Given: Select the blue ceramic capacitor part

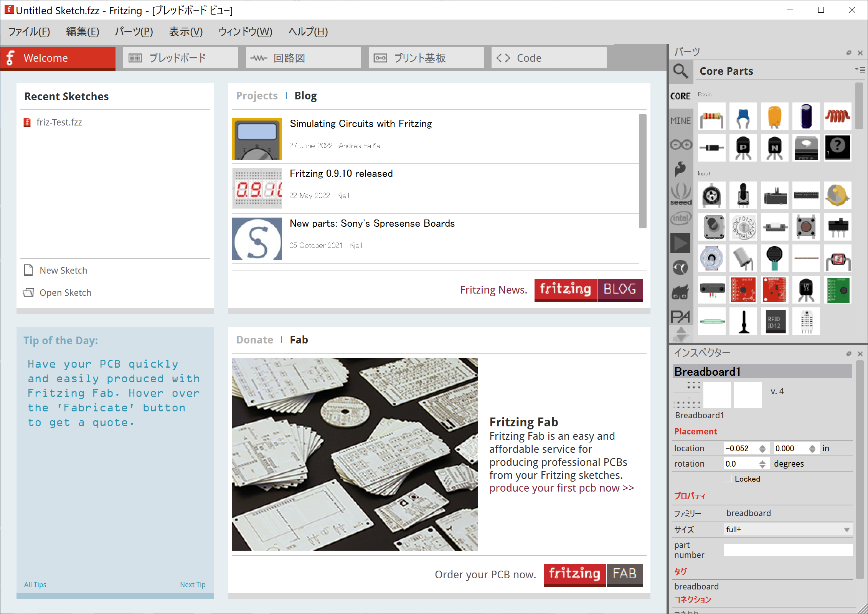Looking at the screenshot, I should [743, 116].
